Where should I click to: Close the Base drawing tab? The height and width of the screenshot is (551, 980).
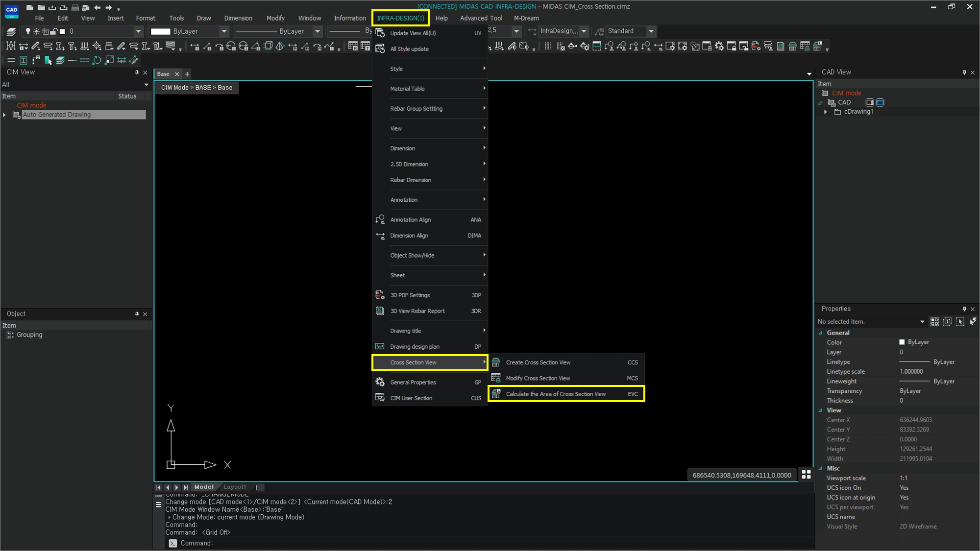(177, 74)
